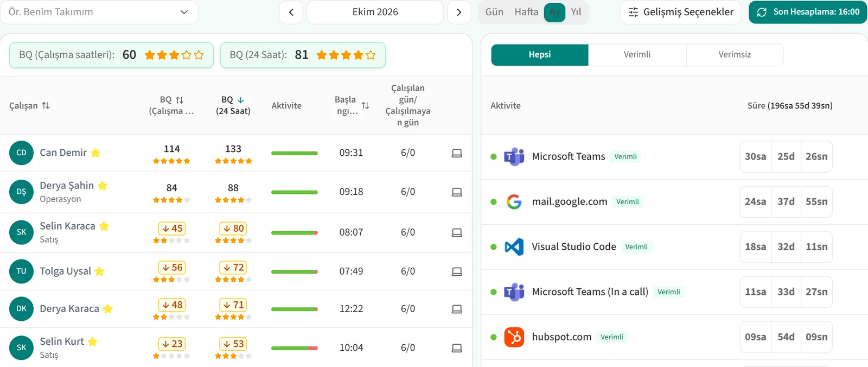
Task: Click Can Demir's activity bar
Action: tap(295, 153)
